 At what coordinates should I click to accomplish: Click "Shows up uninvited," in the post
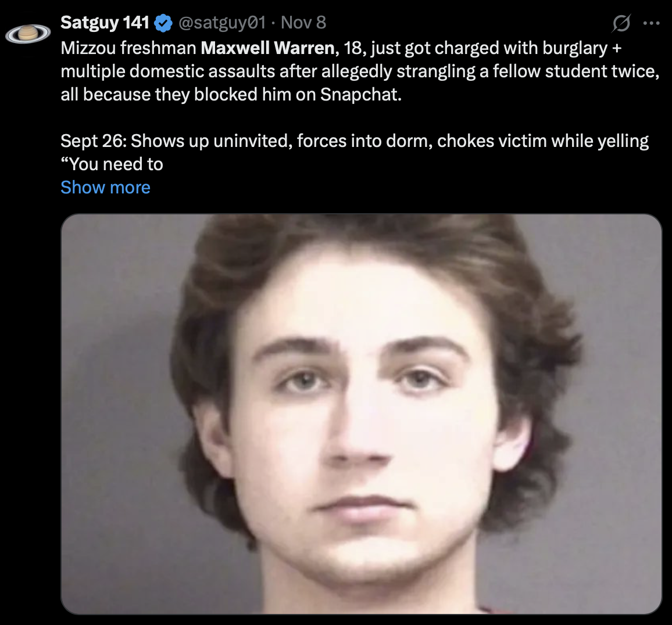(212, 141)
